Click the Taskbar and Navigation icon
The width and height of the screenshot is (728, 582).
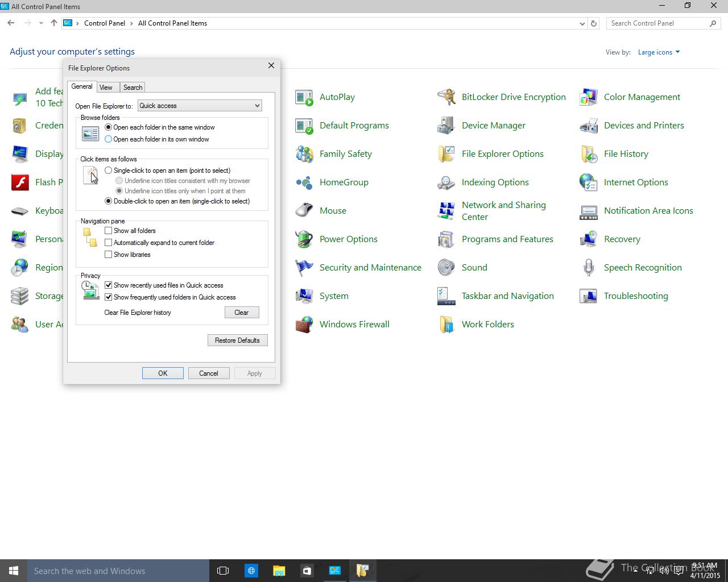pyautogui.click(x=446, y=296)
